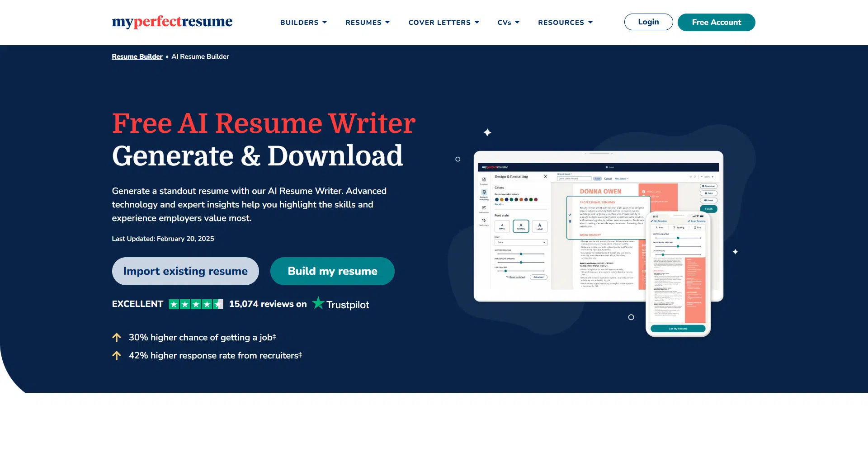Image resolution: width=868 pixels, height=452 pixels.
Task: Open the Cover Letters menu
Action: click(443, 22)
